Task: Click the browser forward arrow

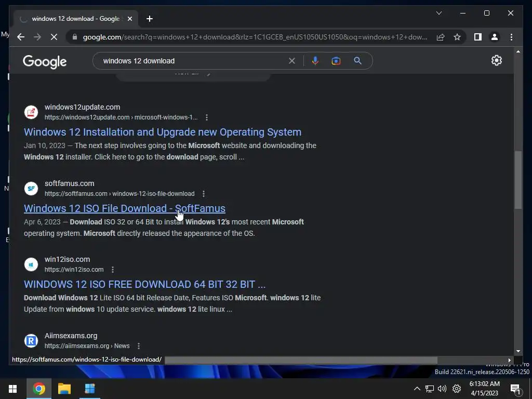Action: pos(37,37)
